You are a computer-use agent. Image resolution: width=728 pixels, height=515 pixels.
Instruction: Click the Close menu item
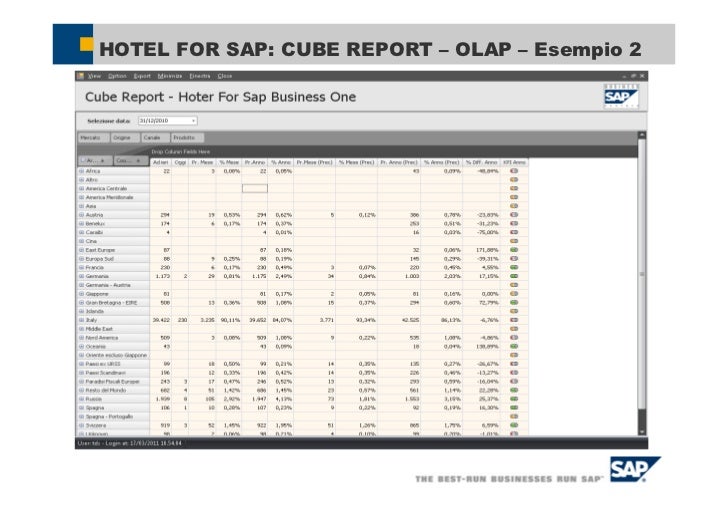[x=225, y=76]
